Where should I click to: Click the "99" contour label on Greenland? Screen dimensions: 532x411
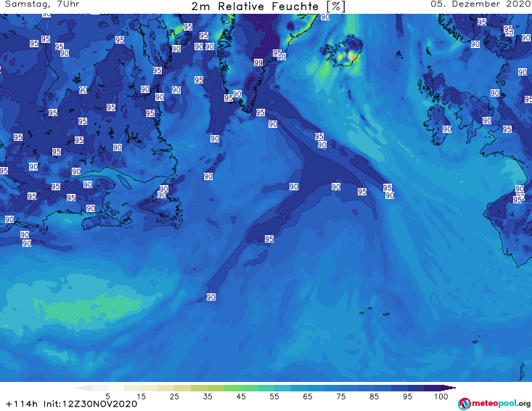coord(258,62)
